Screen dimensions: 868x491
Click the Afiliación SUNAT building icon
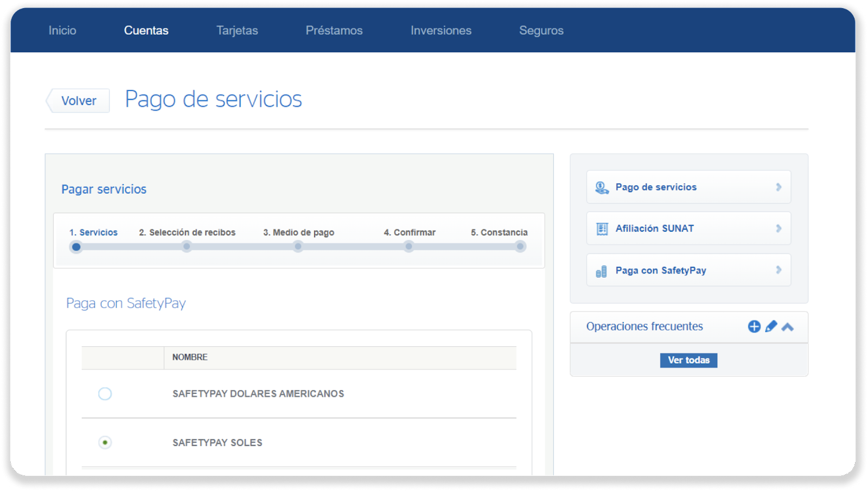[602, 229]
